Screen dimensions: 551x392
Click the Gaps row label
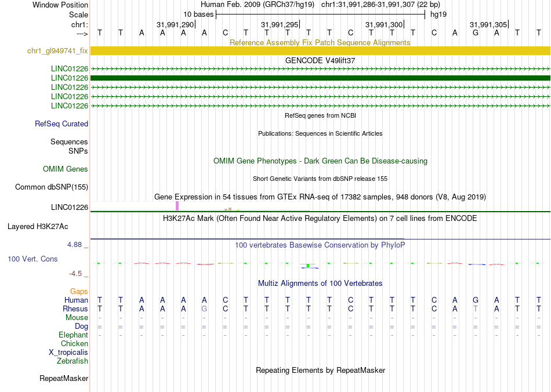pos(79,291)
